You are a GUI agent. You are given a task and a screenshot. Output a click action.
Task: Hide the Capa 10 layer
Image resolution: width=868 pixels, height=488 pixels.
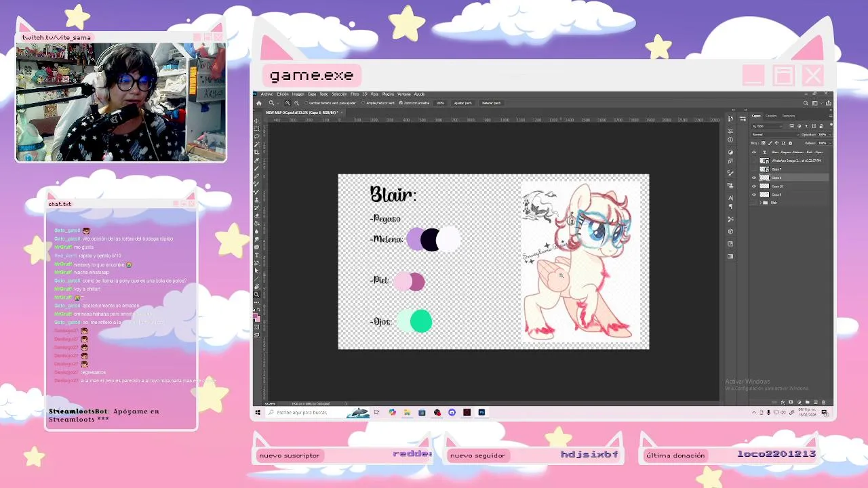point(754,186)
